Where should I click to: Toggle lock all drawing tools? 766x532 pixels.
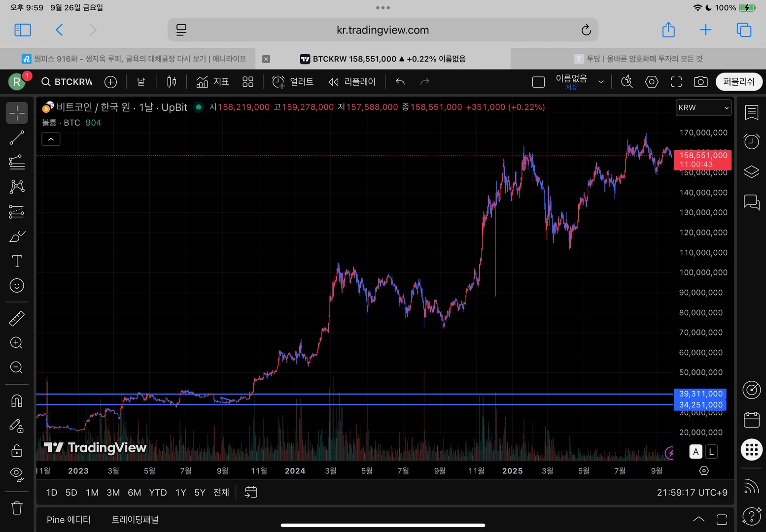(x=17, y=450)
